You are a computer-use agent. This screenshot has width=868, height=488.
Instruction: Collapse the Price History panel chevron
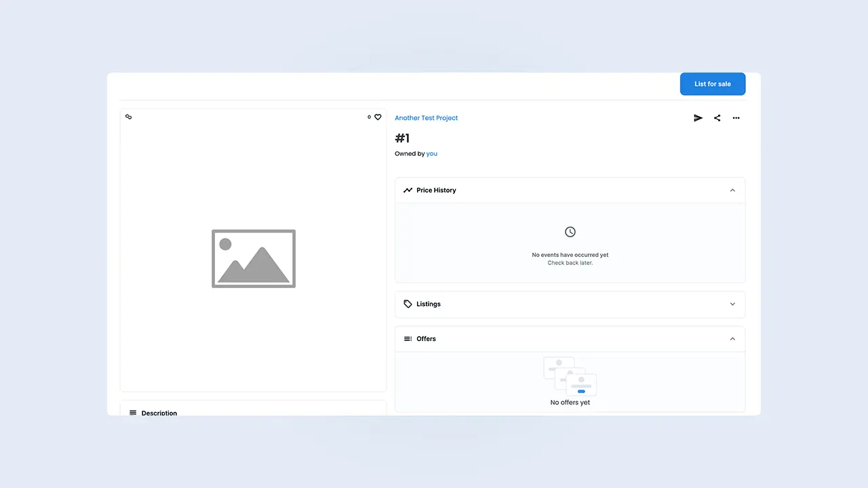pyautogui.click(x=732, y=190)
